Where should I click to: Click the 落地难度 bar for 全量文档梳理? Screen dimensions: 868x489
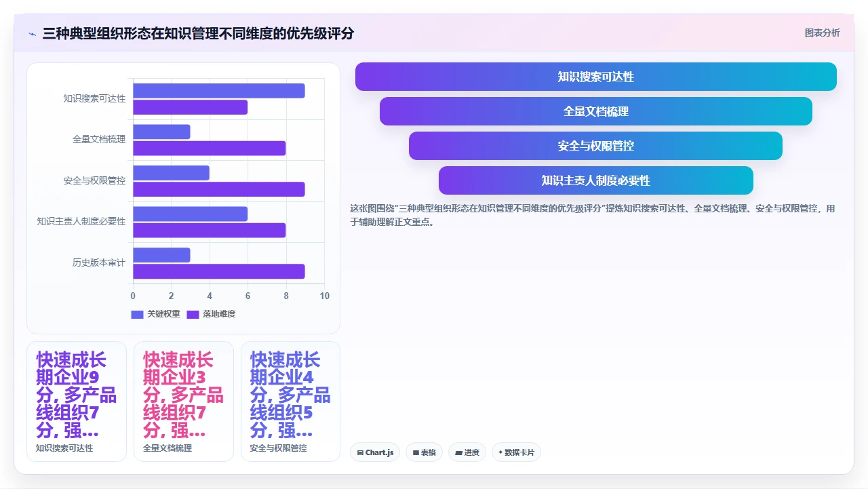click(210, 148)
